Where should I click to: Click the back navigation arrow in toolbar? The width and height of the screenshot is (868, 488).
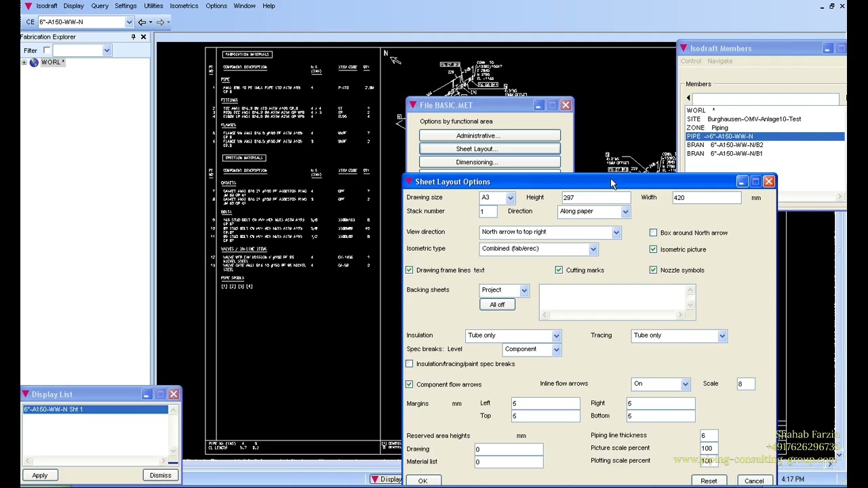142,22
